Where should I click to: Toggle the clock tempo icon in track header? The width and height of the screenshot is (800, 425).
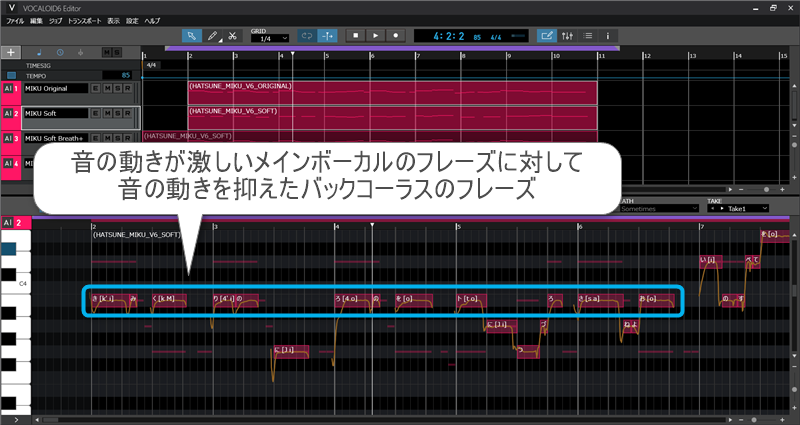click(60, 53)
